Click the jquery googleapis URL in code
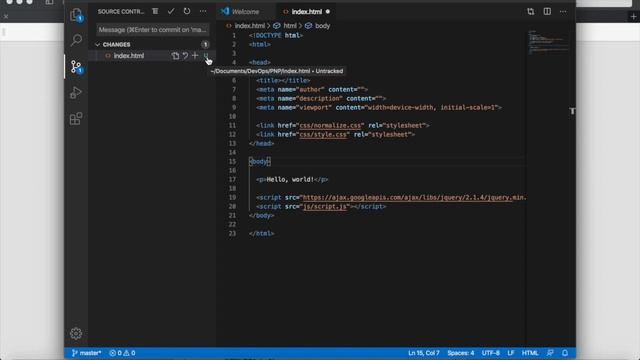This screenshot has width=640, height=360. 414,198
